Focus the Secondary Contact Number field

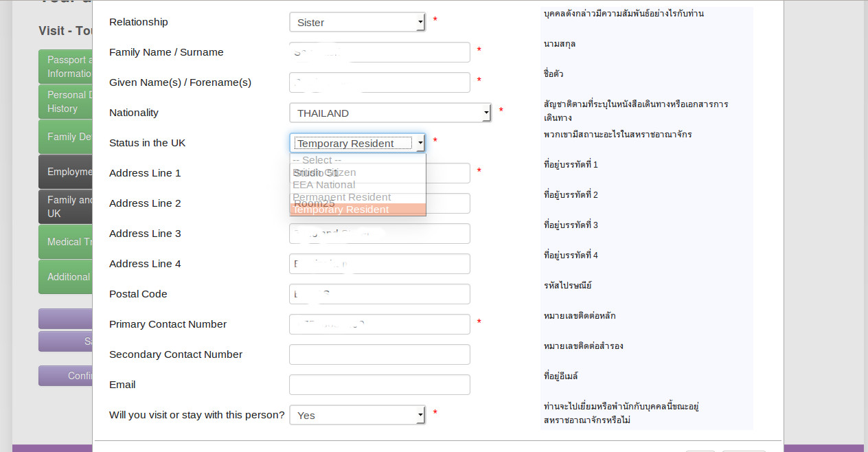click(x=379, y=354)
